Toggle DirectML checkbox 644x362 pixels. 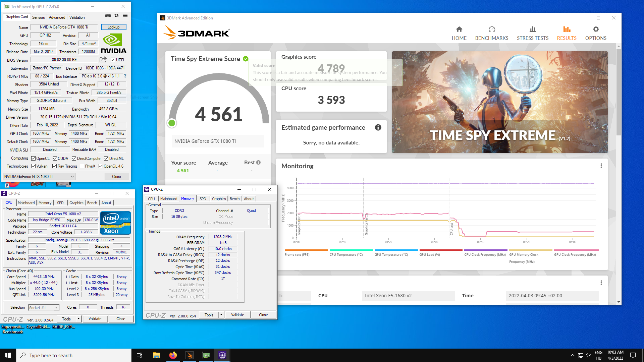[x=106, y=159]
